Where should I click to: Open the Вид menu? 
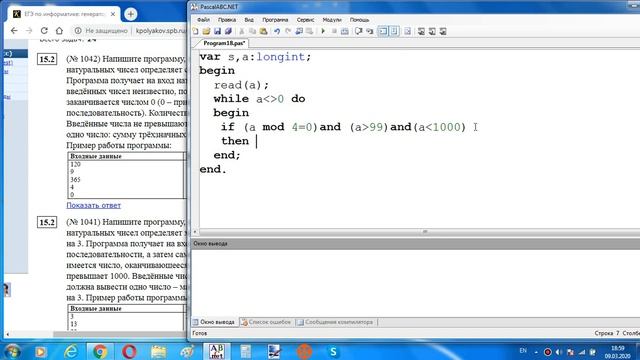point(249,20)
